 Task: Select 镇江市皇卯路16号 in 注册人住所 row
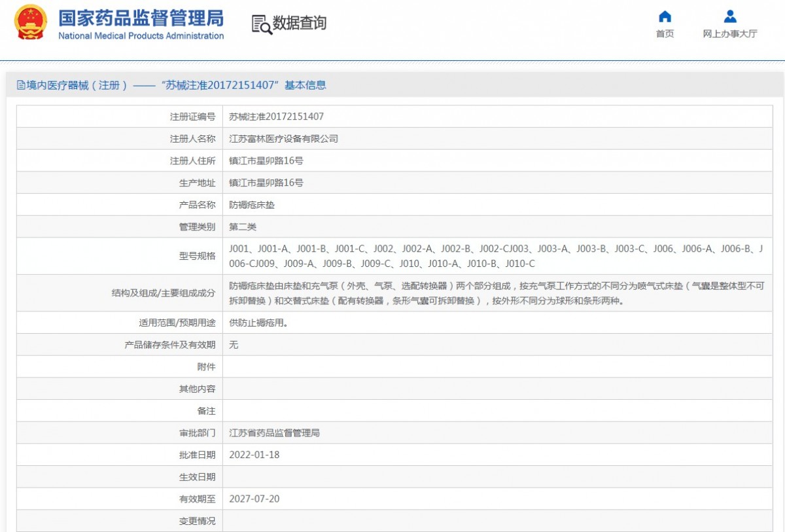(x=266, y=161)
